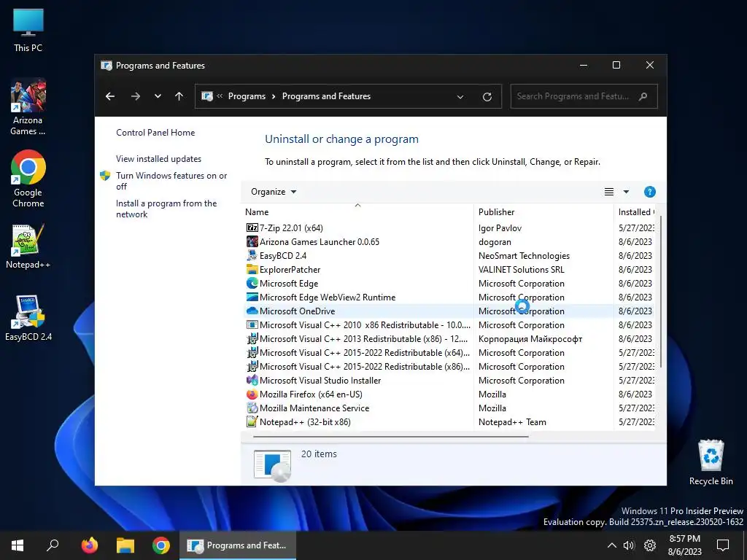
Task: Open Install a program from the network
Action: tap(166, 209)
